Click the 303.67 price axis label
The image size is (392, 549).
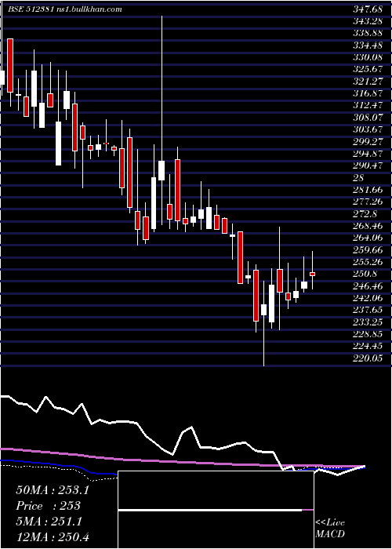click(367, 129)
